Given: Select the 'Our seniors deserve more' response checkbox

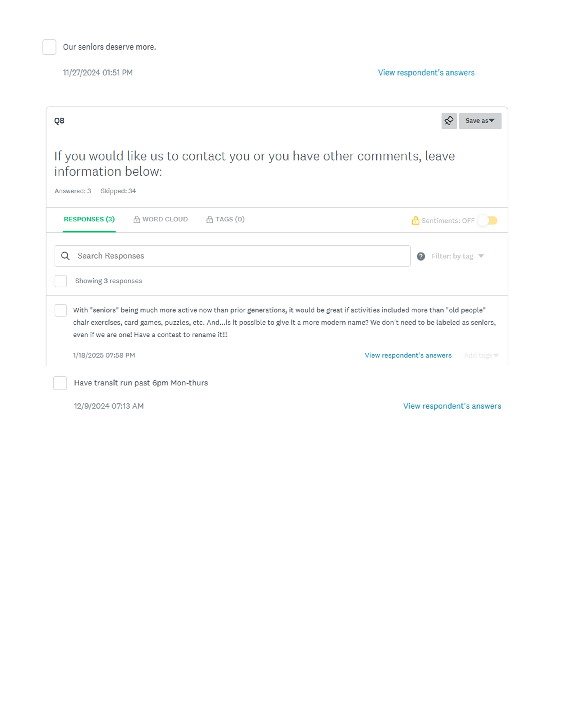Looking at the screenshot, I should tap(49, 47).
